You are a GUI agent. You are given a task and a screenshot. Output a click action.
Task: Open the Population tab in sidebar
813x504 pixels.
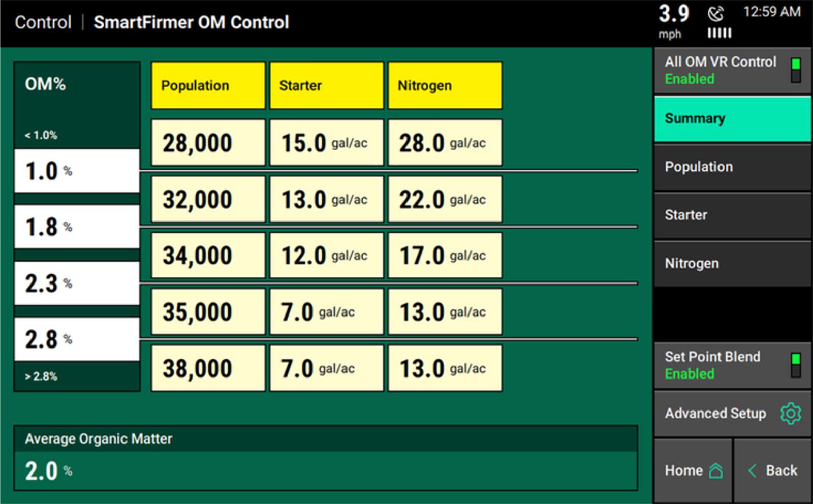pos(732,167)
